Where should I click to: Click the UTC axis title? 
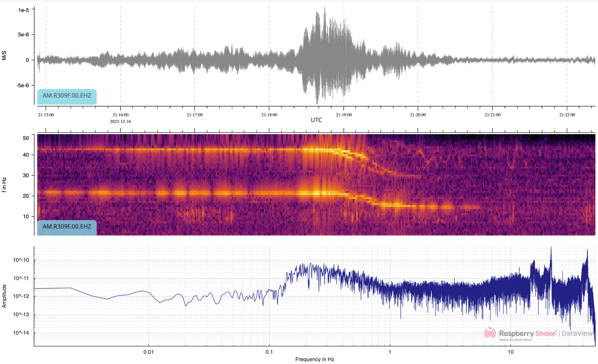(317, 120)
